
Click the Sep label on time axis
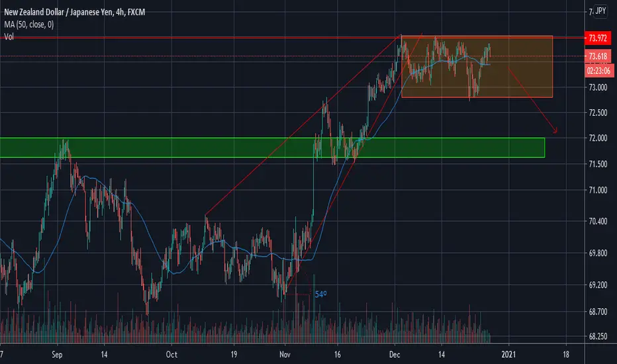pos(57,355)
